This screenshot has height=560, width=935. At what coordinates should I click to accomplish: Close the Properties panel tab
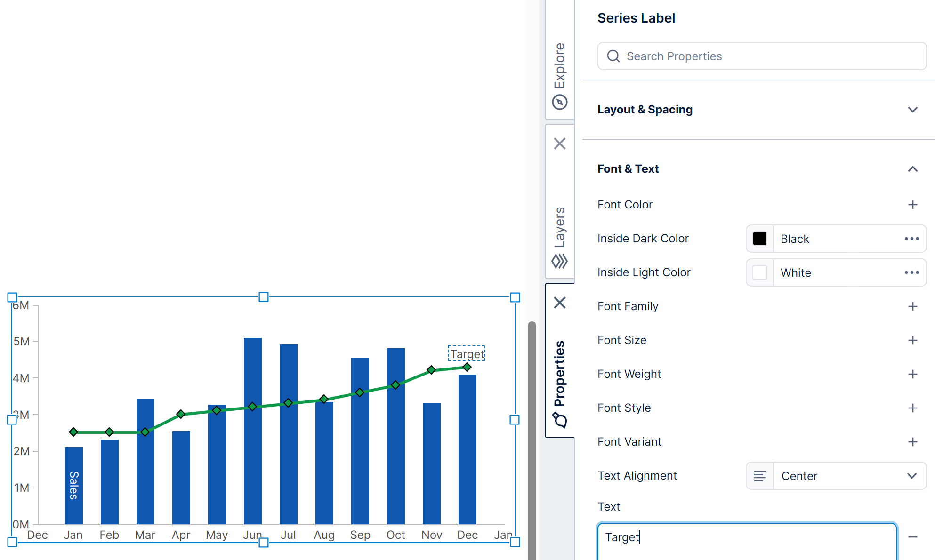tap(560, 303)
